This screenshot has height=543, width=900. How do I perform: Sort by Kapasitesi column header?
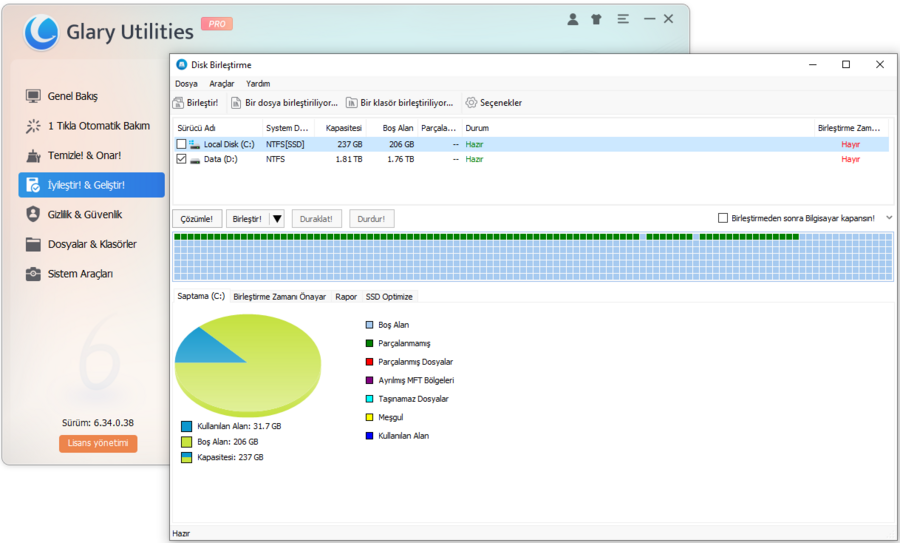[x=341, y=128]
